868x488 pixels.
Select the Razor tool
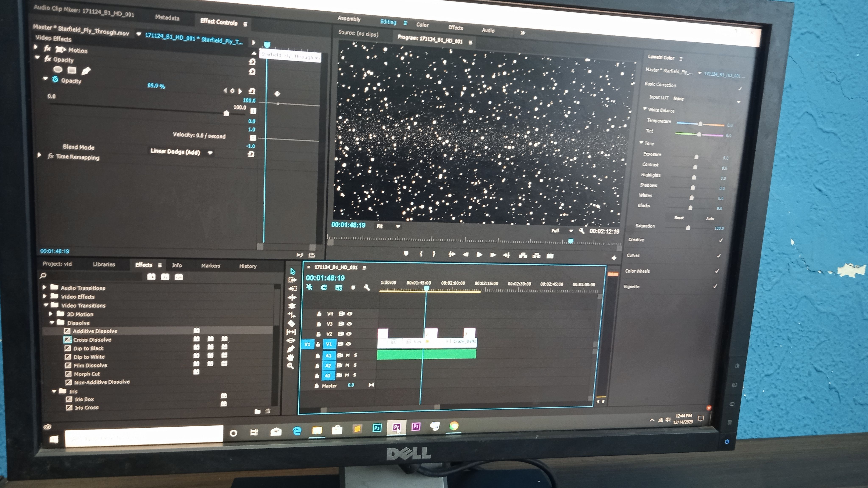click(x=291, y=323)
